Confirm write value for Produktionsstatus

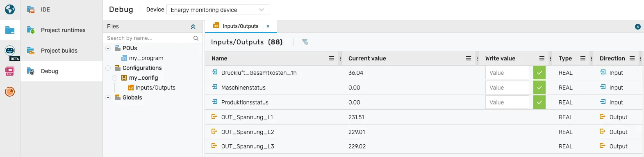539,102
